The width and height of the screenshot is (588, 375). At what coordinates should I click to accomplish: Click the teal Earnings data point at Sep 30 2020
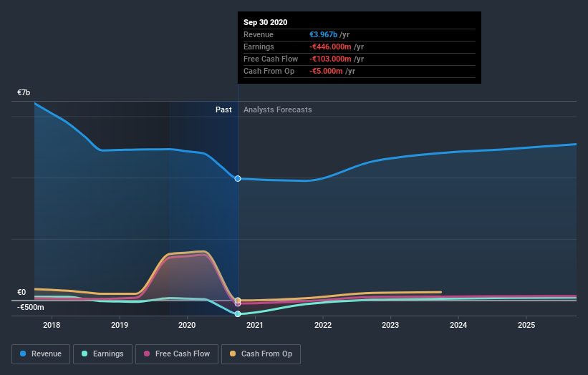(x=238, y=314)
